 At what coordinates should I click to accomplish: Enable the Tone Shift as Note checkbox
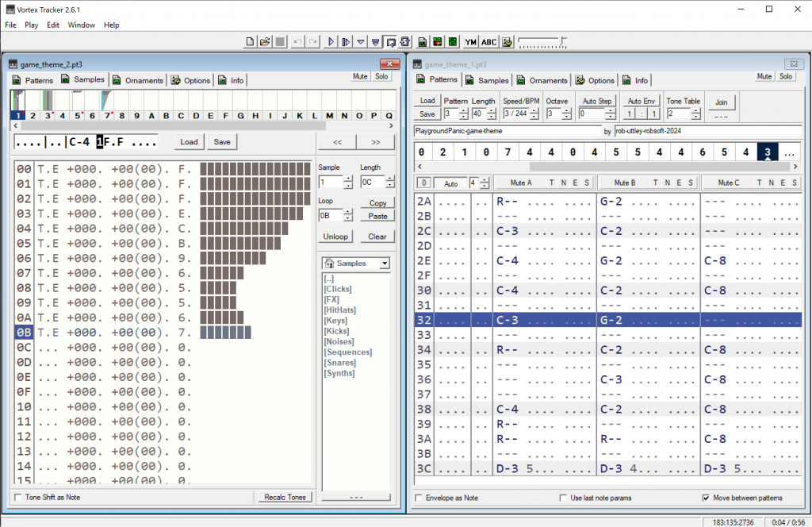(x=19, y=497)
